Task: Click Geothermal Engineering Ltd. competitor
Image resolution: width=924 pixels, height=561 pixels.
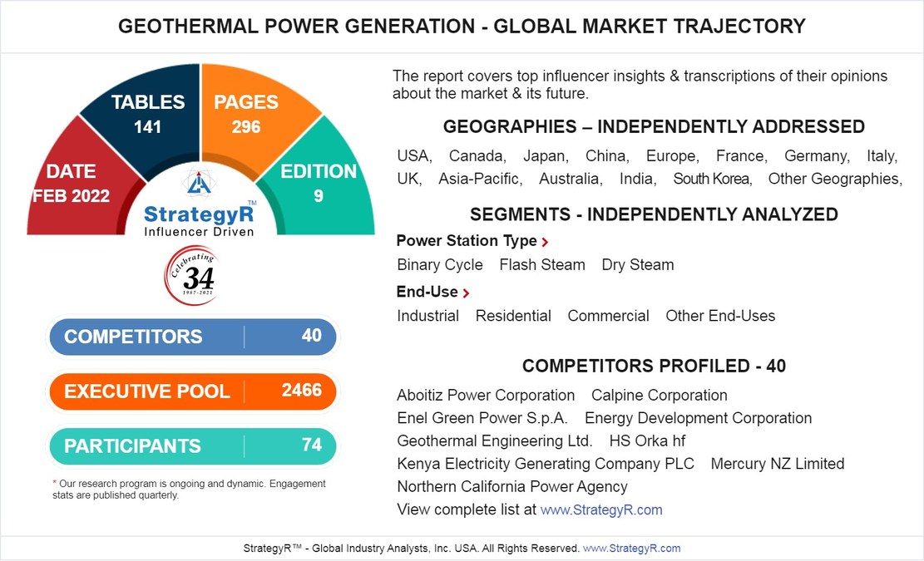Action: 494,441
